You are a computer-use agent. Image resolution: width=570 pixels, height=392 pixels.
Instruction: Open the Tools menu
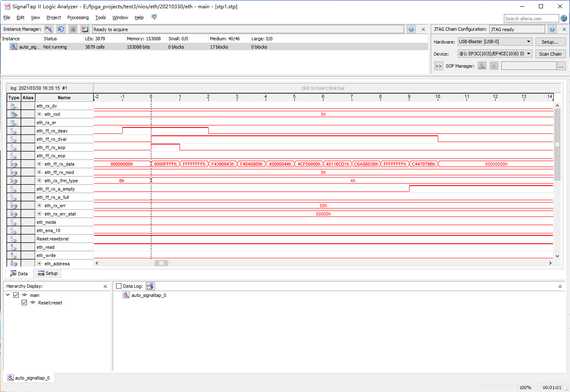click(x=101, y=17)
